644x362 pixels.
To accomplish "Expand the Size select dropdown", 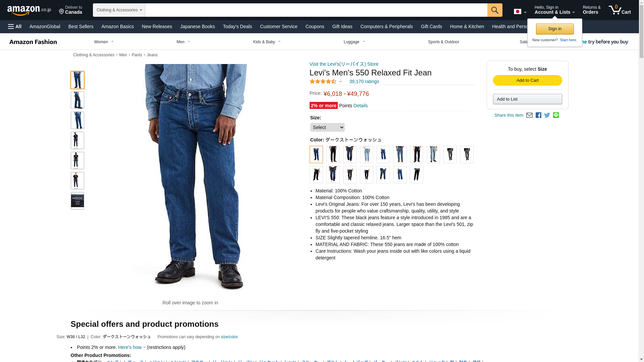I will (327, 127).
